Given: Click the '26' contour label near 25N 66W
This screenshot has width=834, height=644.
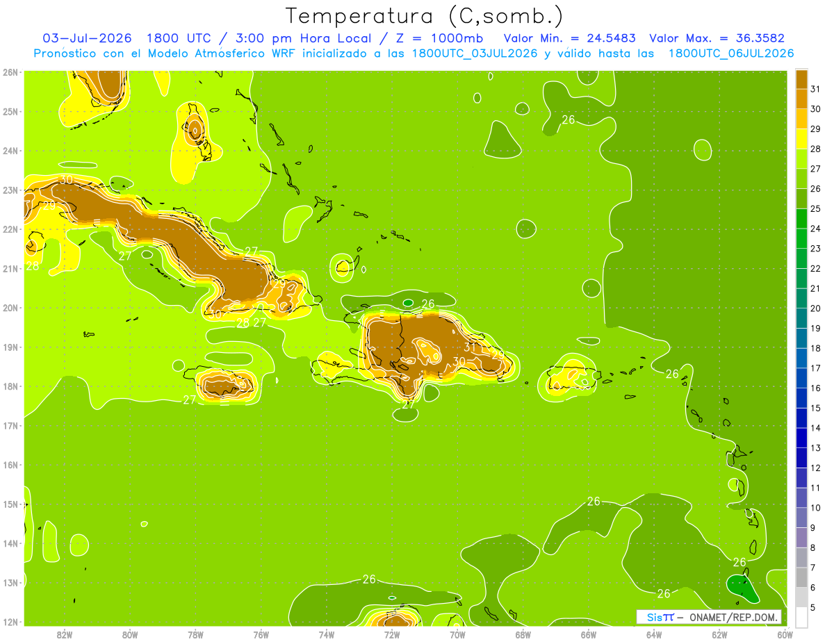Looking at the screenshot, I should (x=568, y=119).
